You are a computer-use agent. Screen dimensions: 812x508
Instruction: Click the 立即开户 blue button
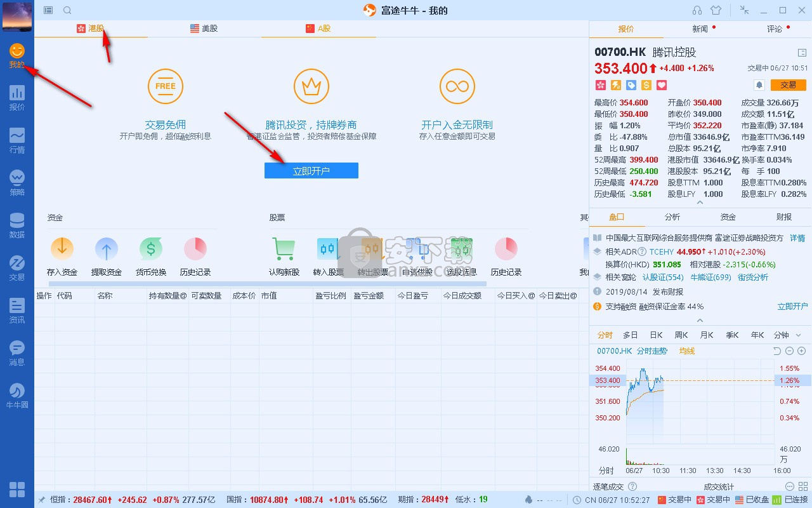coord(311,171)
